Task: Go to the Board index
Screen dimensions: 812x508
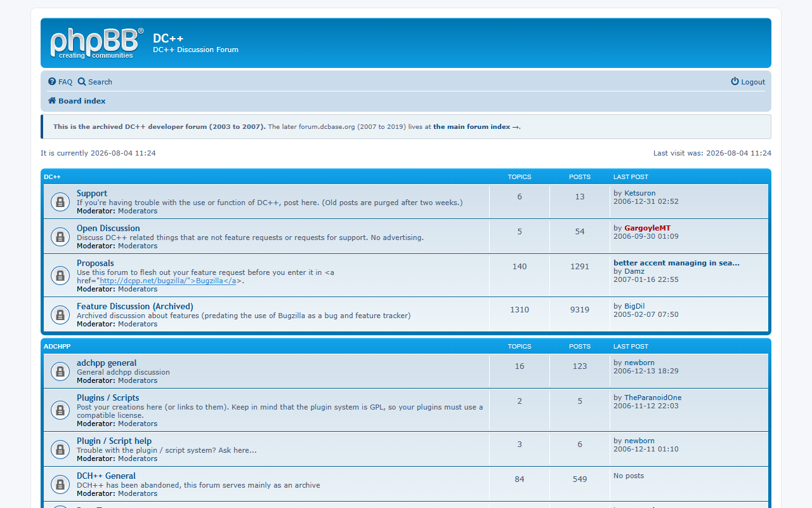Action: (82, 101)
